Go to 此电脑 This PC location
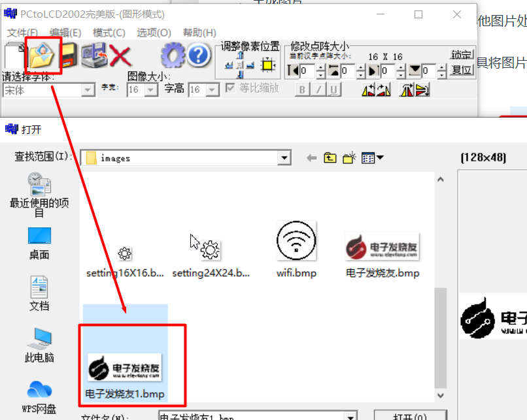 click(x=39, y=345)
